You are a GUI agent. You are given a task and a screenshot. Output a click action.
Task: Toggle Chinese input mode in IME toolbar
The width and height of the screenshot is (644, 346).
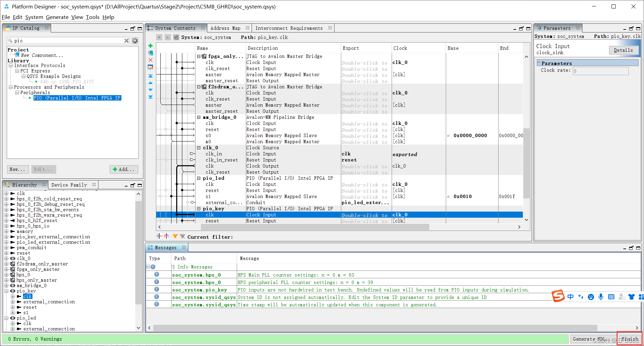tap(571, 297)
